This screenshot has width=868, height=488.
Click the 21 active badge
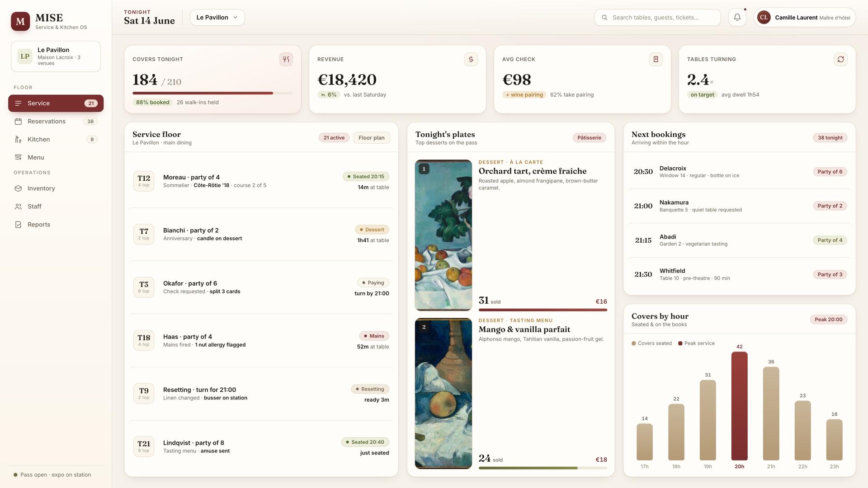(x=334, y=138)
